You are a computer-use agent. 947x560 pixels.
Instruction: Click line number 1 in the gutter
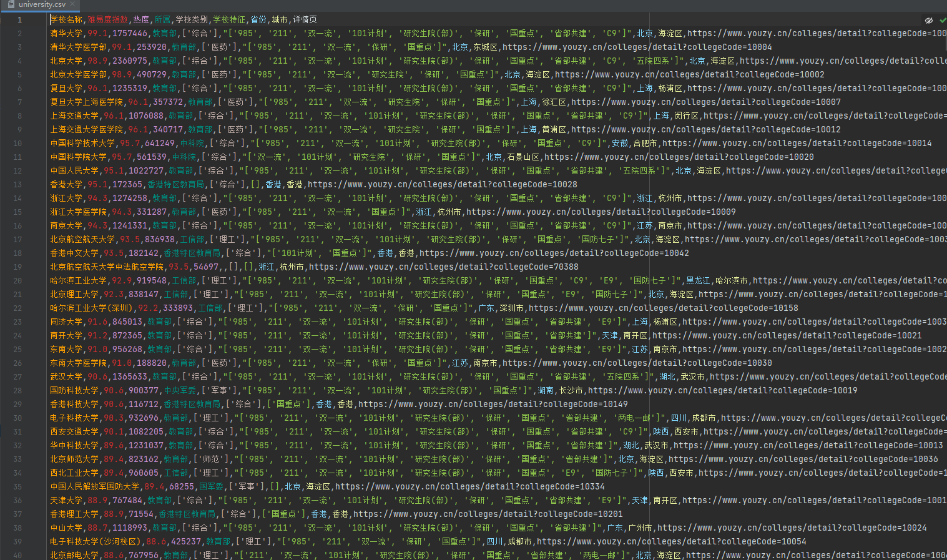[x=19, y=19]
